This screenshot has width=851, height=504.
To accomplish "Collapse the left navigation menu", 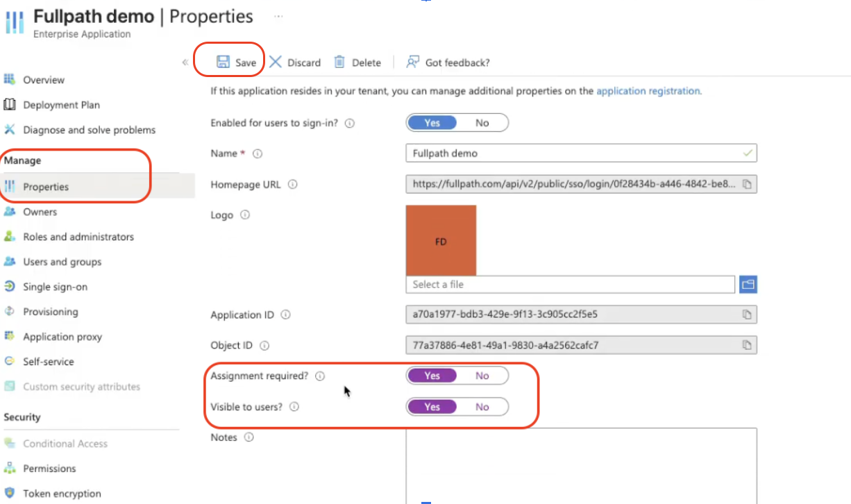I will [x=185, y=62].
